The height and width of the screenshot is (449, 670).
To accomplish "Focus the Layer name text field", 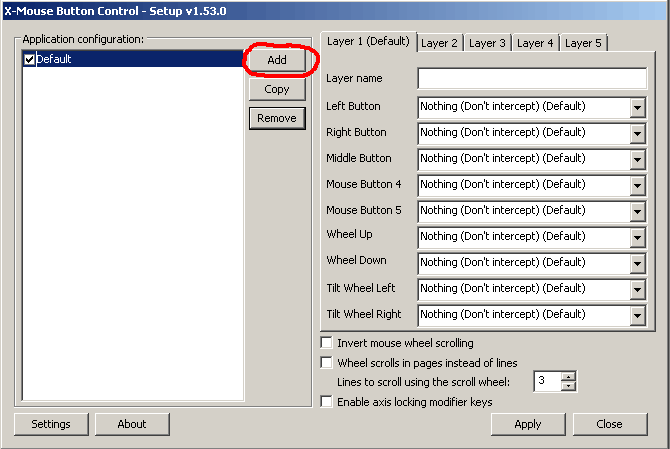I will click(532, 79).
